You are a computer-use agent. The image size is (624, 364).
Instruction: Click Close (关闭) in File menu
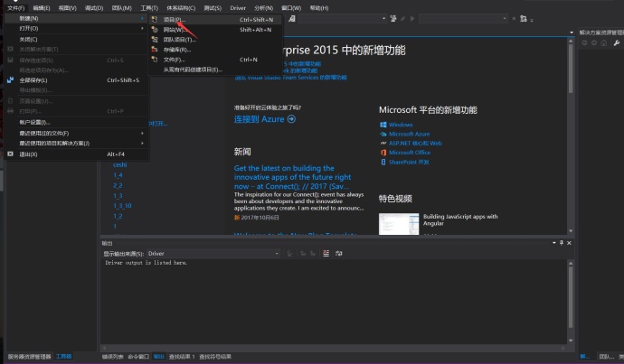pyautogui.click(x=76, y=40)
